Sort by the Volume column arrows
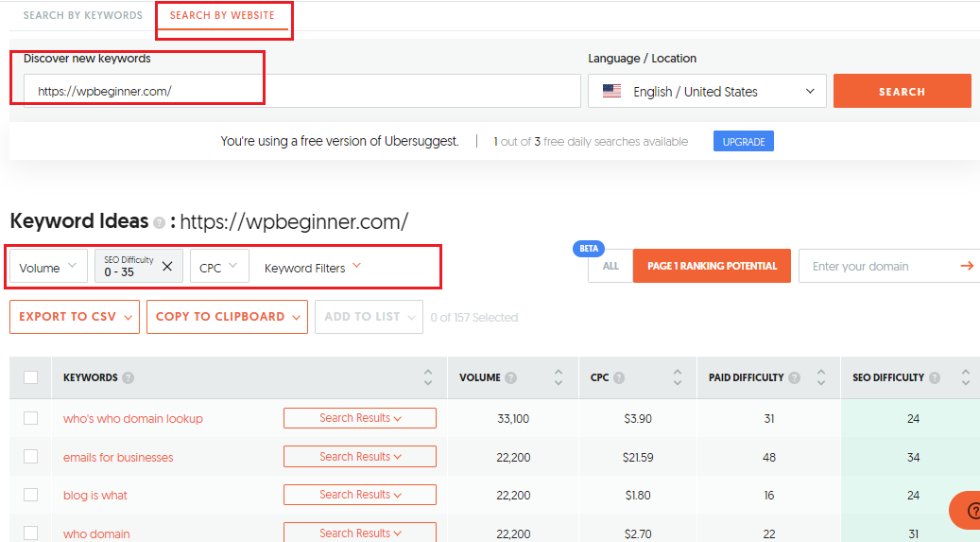Image resolution: width=980 pixels, height=542 pixels. click(559, 376)
